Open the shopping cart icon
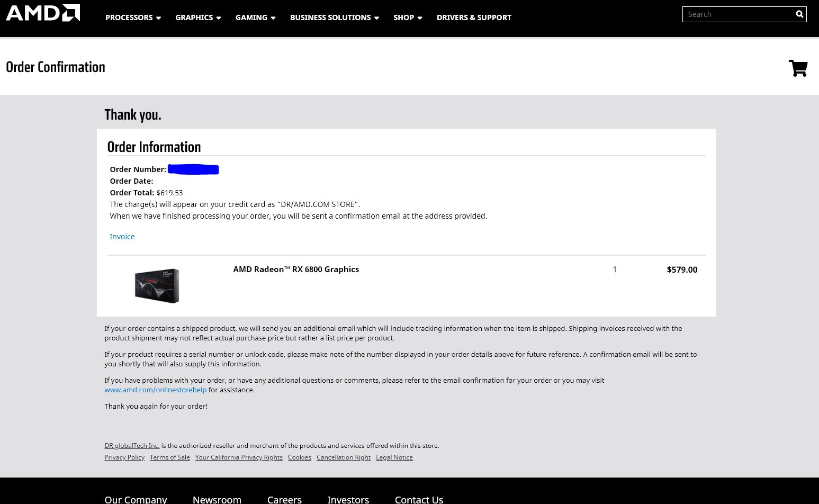This screenshot has height=504, width=819. (x=798, y=68)
